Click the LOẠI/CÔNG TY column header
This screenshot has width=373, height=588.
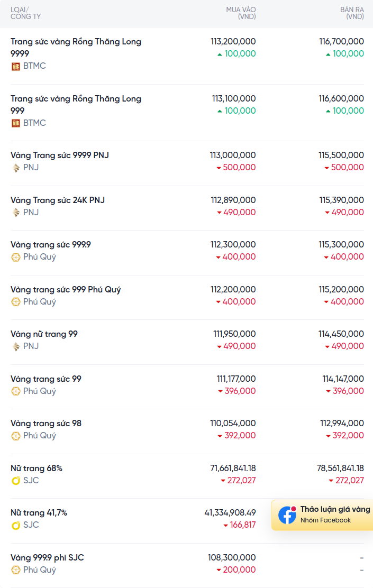(x=25, y=13)
